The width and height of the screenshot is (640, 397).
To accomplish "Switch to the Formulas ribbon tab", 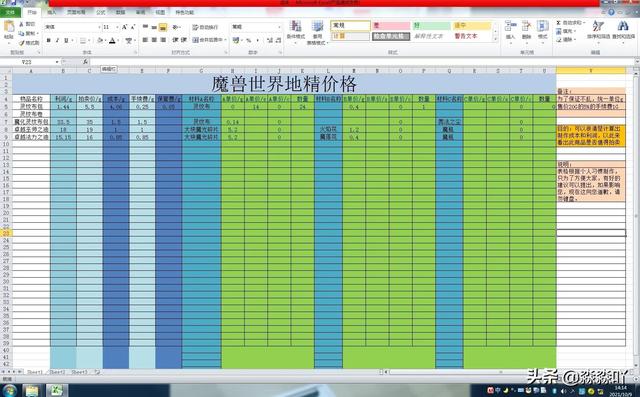I will click(101, 12).
